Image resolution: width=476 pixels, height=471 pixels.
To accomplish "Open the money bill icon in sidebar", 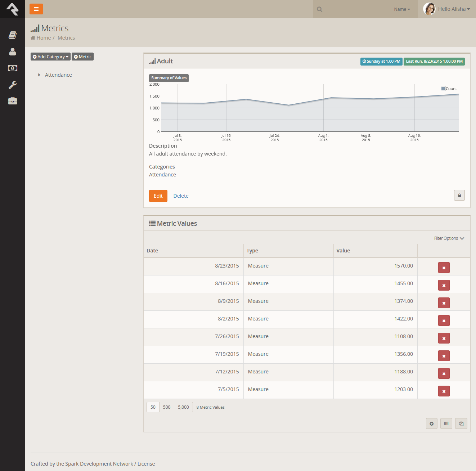I will pyautogui.click(x=13, y=68).
